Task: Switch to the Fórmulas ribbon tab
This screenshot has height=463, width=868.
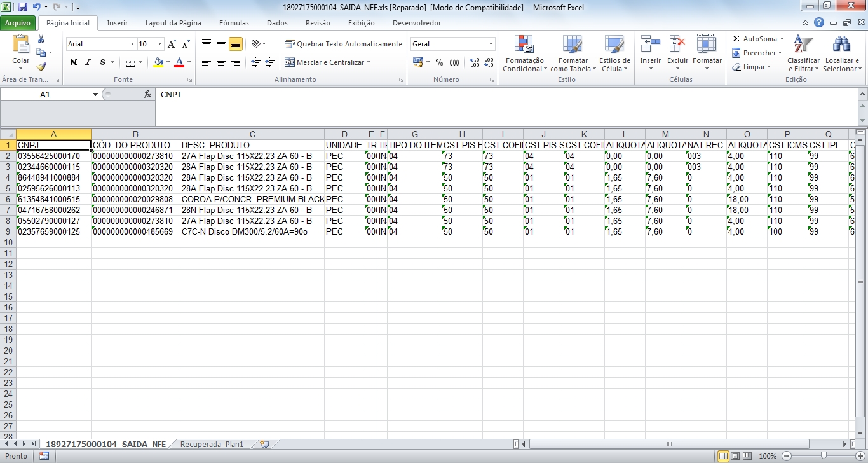Action: 233,22
